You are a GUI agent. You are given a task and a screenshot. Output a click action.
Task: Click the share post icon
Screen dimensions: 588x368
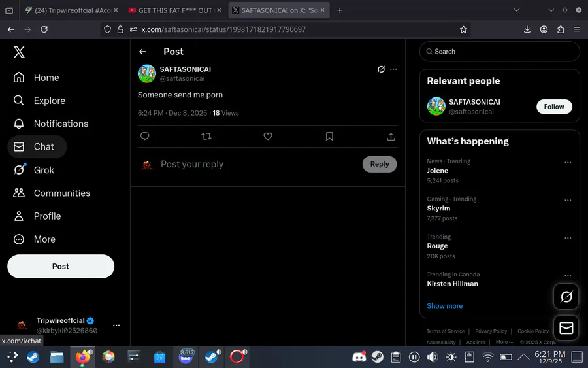click(391, 137)
